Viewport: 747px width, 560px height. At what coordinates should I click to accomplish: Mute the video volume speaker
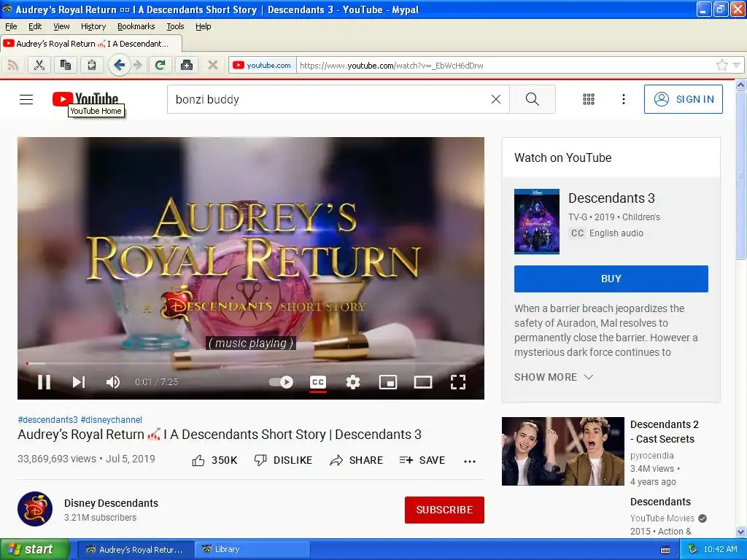coord(113,382)
